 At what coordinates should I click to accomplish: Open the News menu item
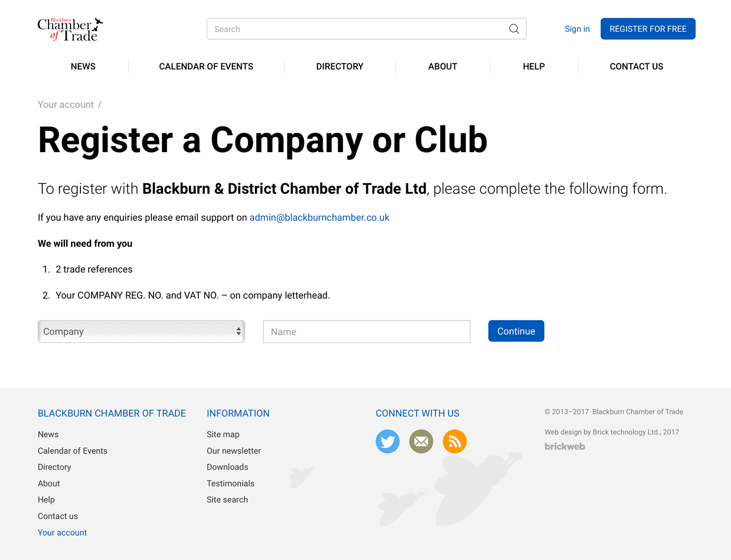click(83, 66)
